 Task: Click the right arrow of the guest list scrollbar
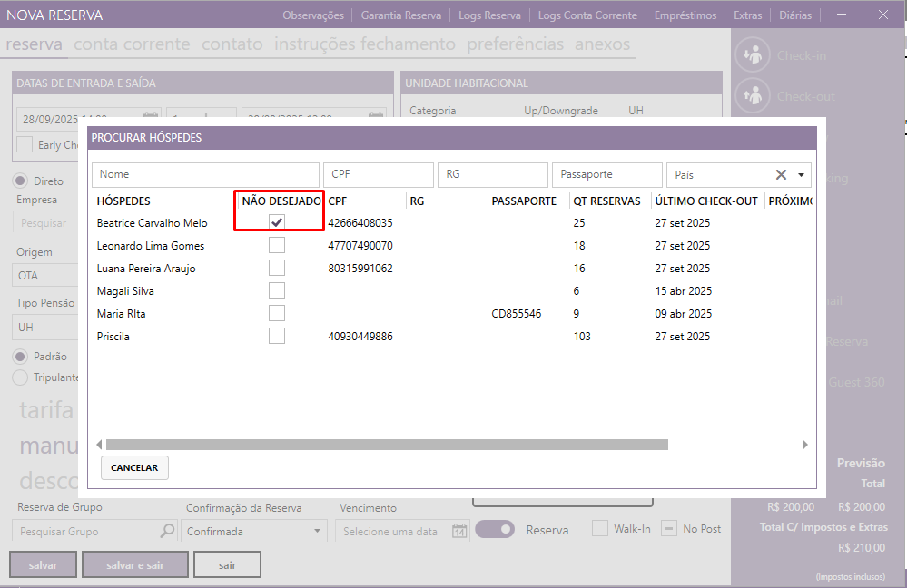coord(804,445)
